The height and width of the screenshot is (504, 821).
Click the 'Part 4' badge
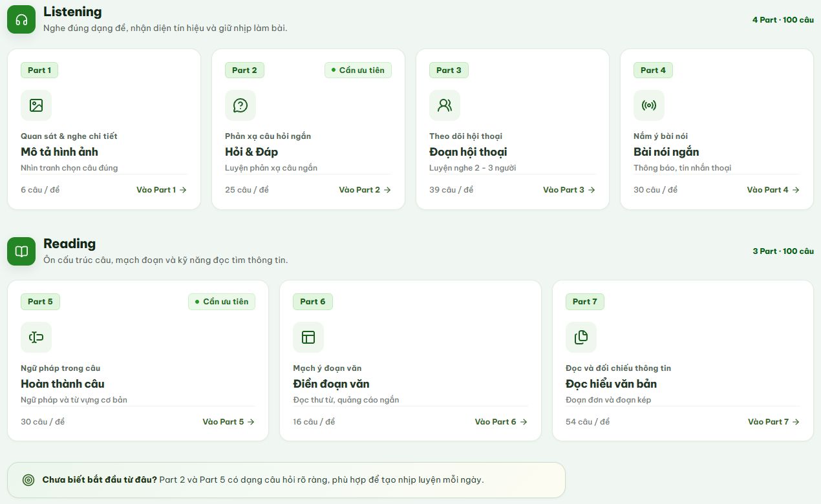tap(653, 70)
